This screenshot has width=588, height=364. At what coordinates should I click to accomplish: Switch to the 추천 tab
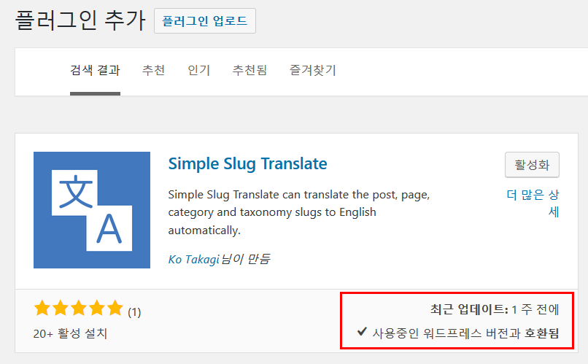coord(153,70)
